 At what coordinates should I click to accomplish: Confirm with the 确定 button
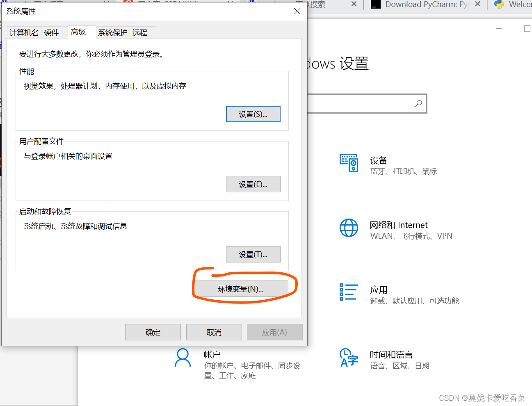153,332
